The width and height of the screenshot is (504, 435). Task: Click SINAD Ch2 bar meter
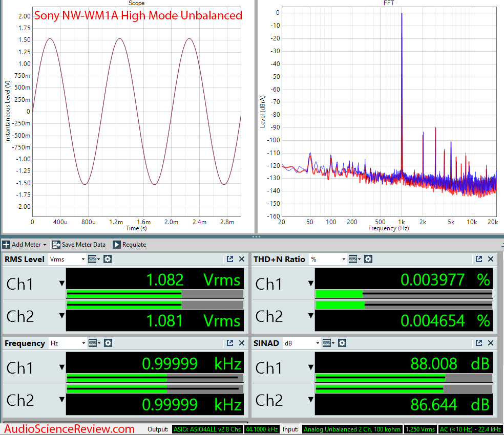(x=404, y=389)
